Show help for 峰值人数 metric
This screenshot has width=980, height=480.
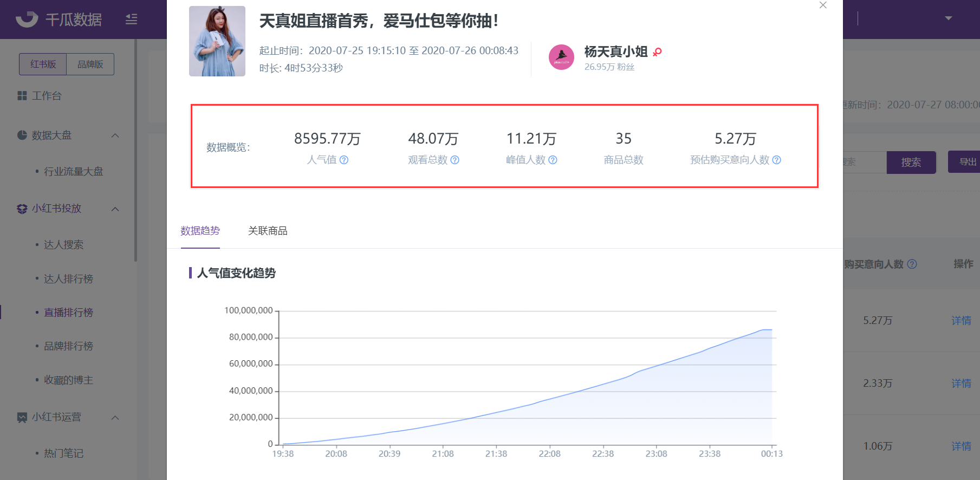pos(553,160)
